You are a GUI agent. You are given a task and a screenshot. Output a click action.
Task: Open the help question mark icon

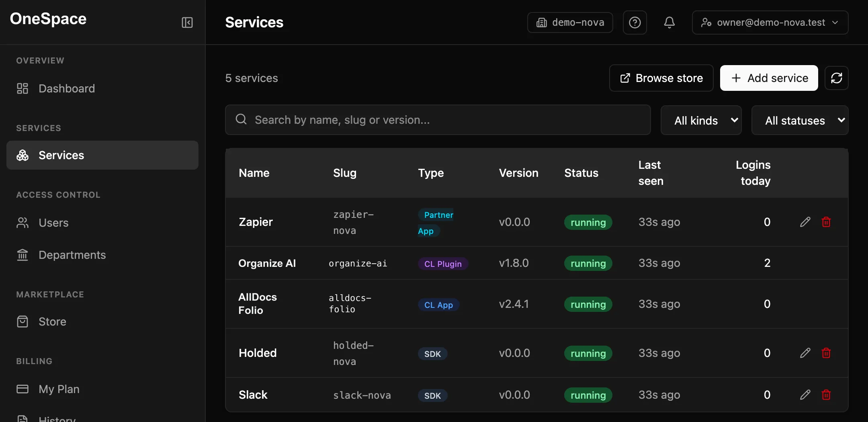(x=635, y=23)
